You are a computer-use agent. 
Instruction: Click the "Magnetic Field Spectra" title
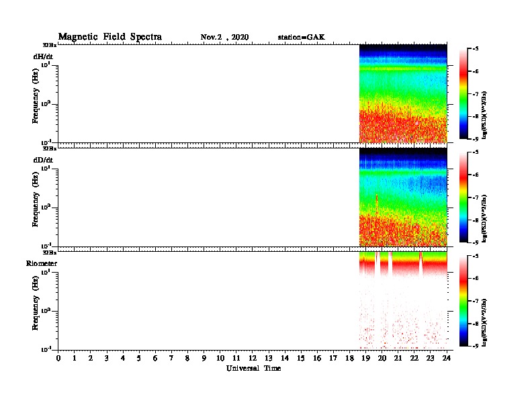(110, 37)
